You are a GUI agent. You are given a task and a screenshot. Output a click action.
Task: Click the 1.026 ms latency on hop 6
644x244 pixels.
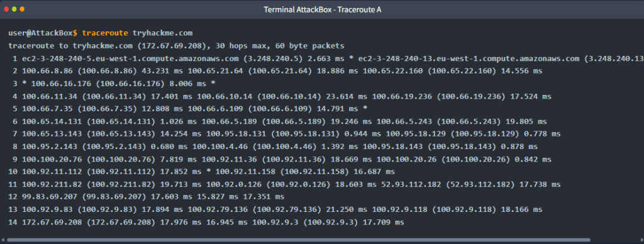click(x=178, y=121)
